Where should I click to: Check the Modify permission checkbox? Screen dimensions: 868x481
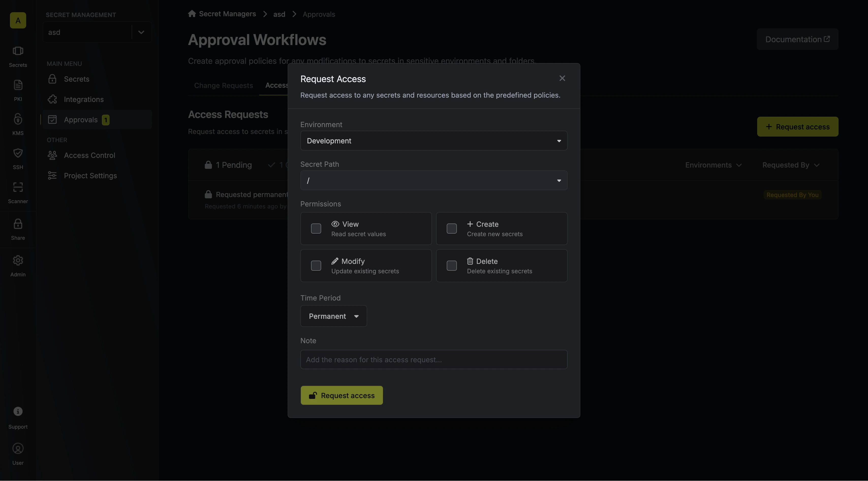pos(316,266)
